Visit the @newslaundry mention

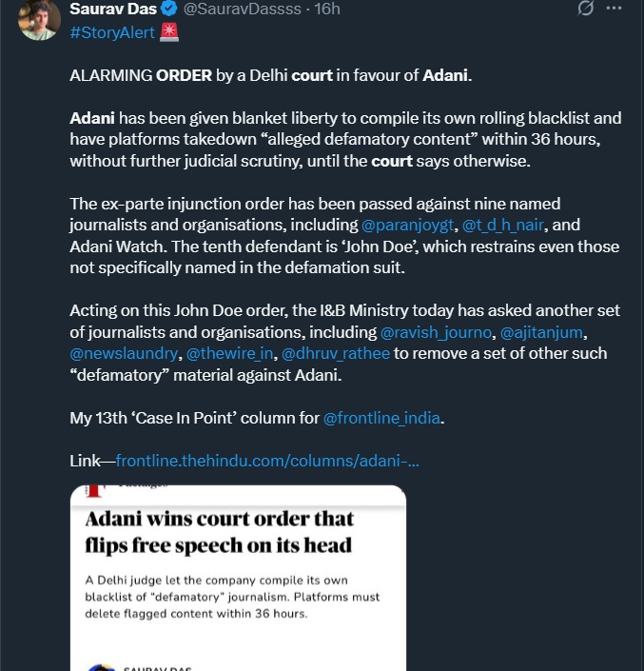click(124, 354)
